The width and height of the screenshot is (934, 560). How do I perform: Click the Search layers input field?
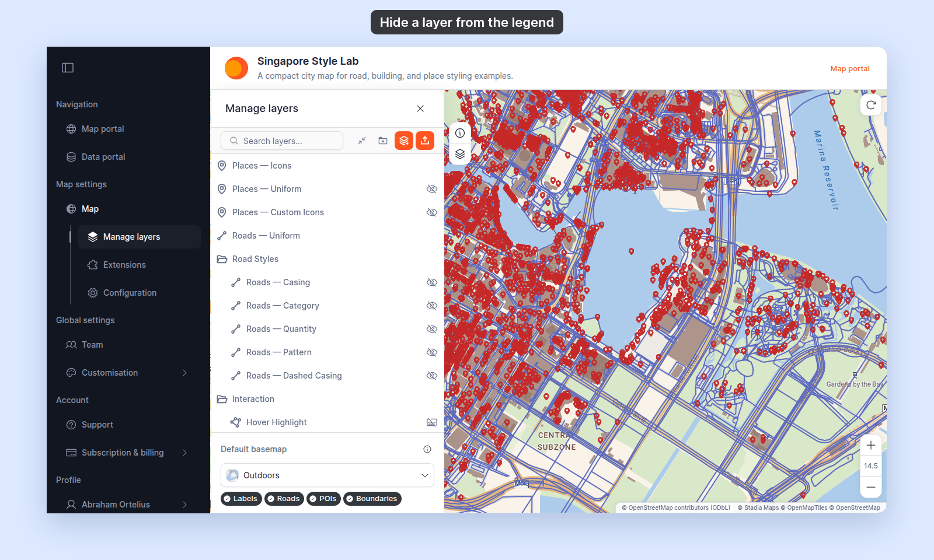[282, 141]
